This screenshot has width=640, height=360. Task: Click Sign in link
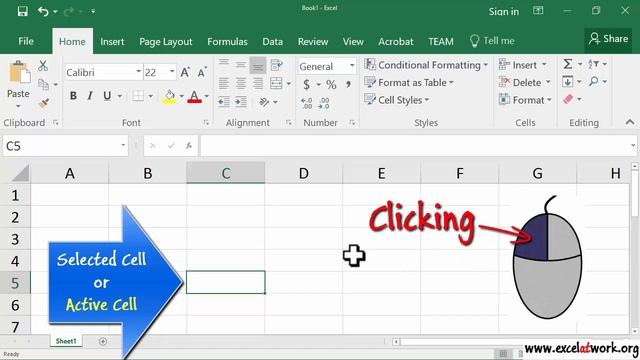click(504, 11)
